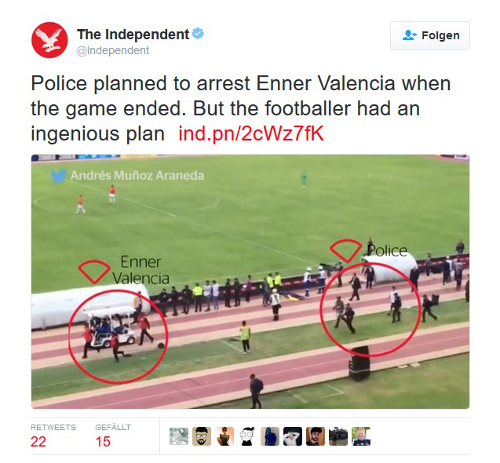Image resolution: width=500 pixels, height=463 pixels.
Task: Click The Independent red eagle profile avatar
Action: [50, 40]
